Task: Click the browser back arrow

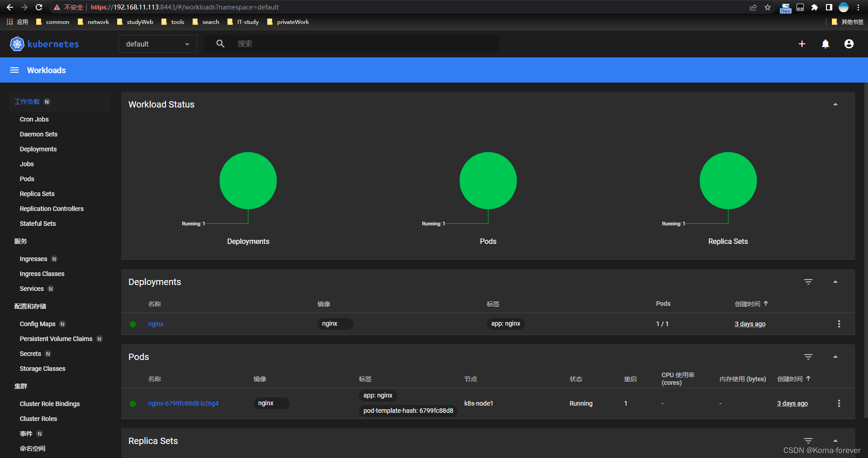Action: click(x=10, y=7)
